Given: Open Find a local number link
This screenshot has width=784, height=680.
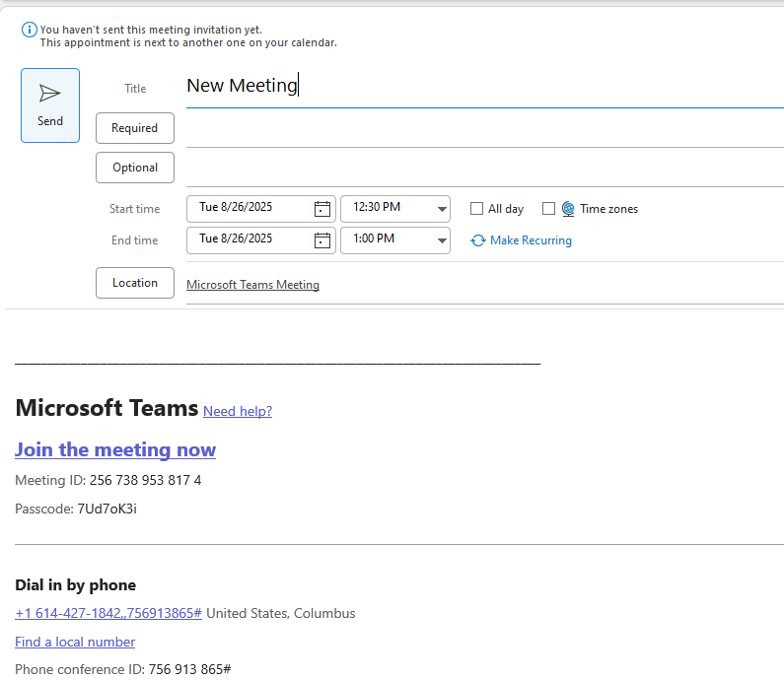Looking at the screenshot, I should (x=75, y=642).
